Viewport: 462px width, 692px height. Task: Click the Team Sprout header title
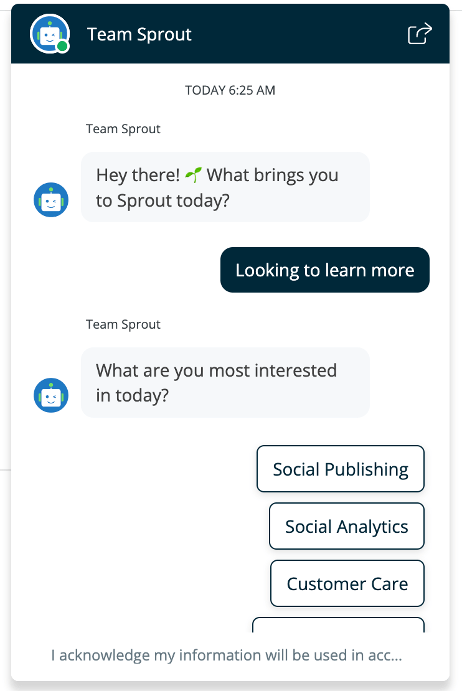point(139,34)
